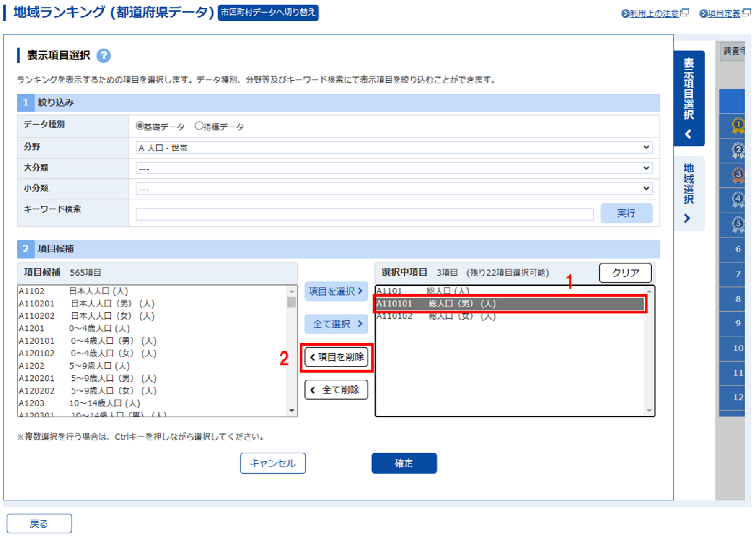Screen dimensions: 756x536
Task: Expand the panel with the 地域選択 chevron
Action: [x=687, y=219]
